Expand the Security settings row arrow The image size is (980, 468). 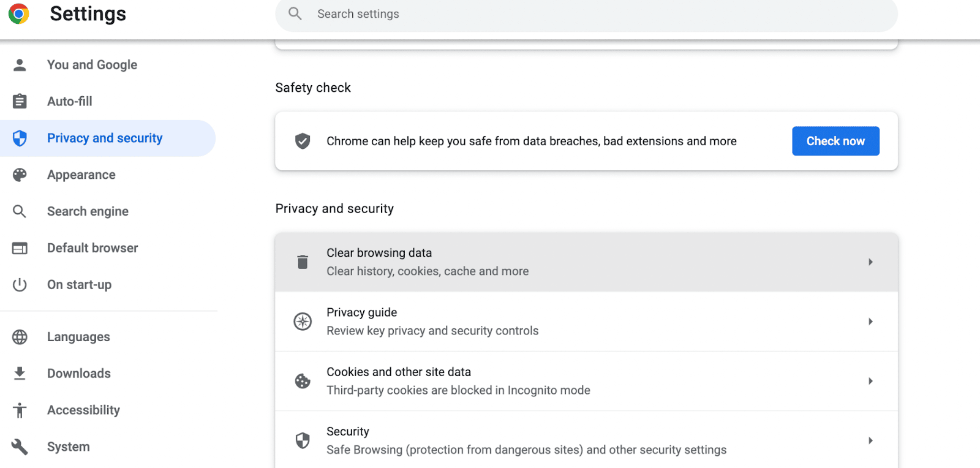tap(870, 440)
